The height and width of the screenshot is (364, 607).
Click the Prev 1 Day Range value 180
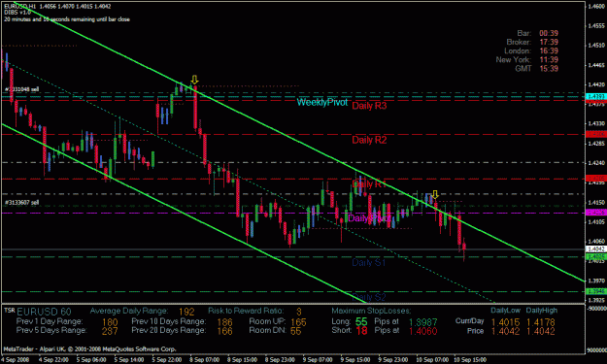(x=110, y=322)
